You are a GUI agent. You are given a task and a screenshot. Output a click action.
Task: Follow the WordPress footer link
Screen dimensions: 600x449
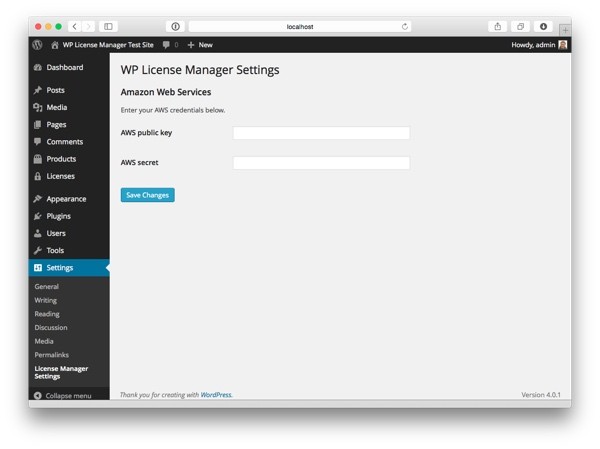pyautogui.click(x=216, y=395)
